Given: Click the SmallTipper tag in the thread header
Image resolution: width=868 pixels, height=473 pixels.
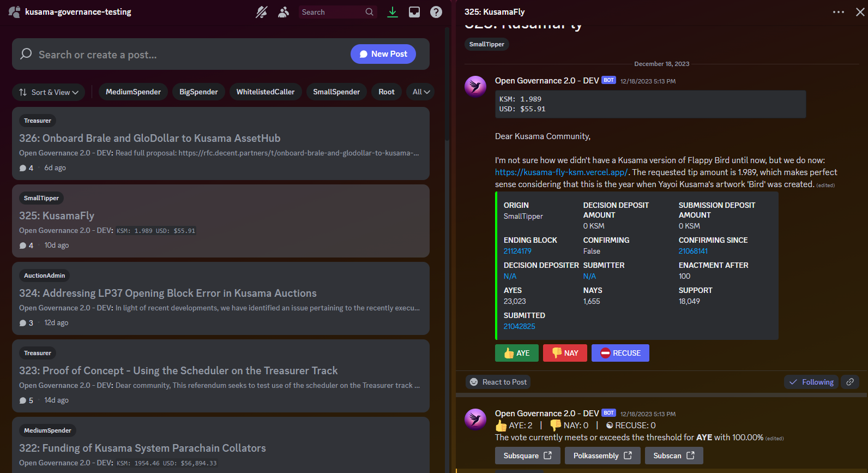Looking at the screenshot, I should (487, 44).
